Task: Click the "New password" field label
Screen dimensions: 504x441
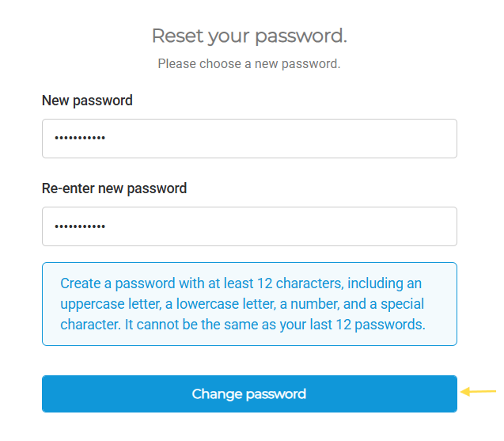Action: [x=87, y=101]
